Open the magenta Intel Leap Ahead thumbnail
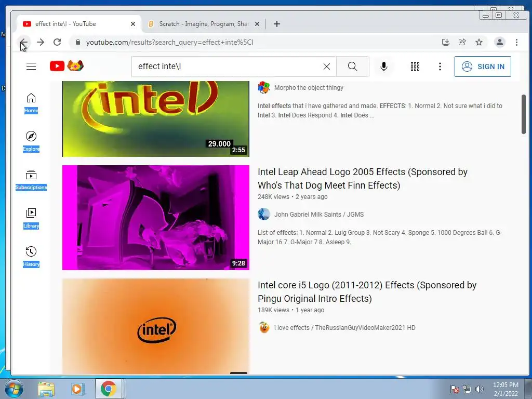 tap(156, 218)
